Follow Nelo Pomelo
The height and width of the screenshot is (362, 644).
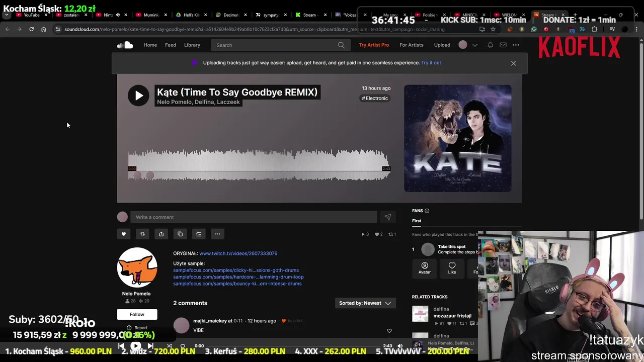pos(137,314)
